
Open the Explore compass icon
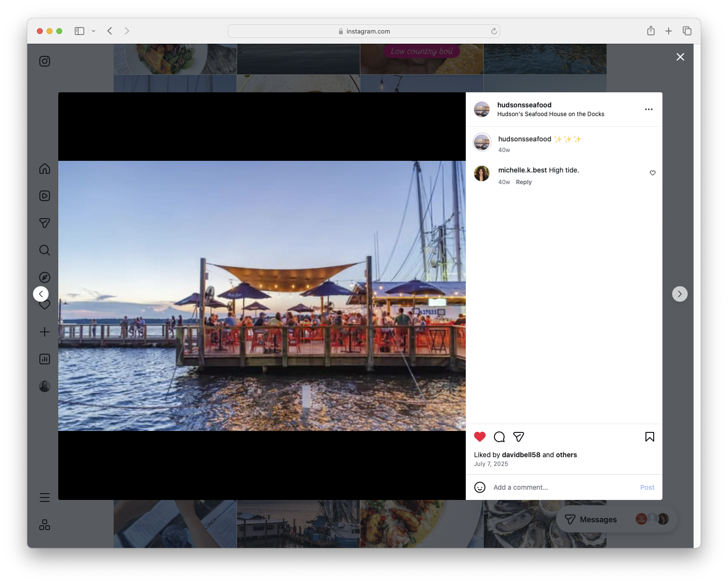coord(44,277)
